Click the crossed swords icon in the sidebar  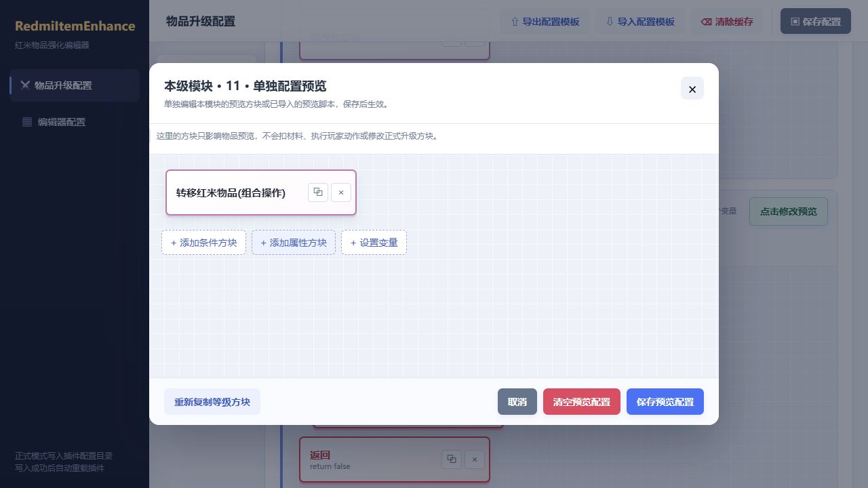coord(25,85)
